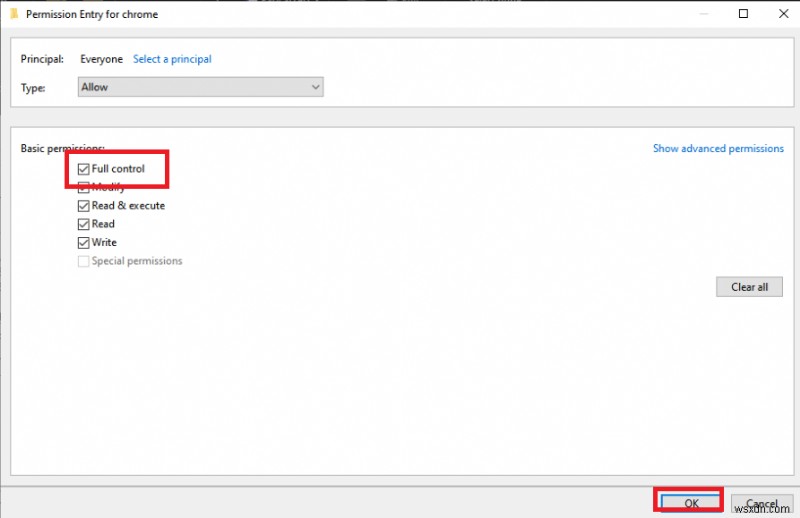Click the Select a principal link
The height and width of the screenshot is (518, 800).
172,59
